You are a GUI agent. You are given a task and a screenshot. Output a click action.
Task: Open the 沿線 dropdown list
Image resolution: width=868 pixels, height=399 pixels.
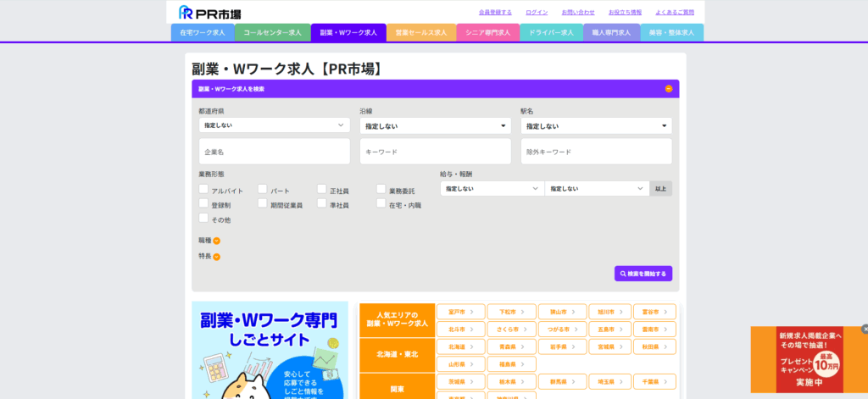click(x=435, y=126)
